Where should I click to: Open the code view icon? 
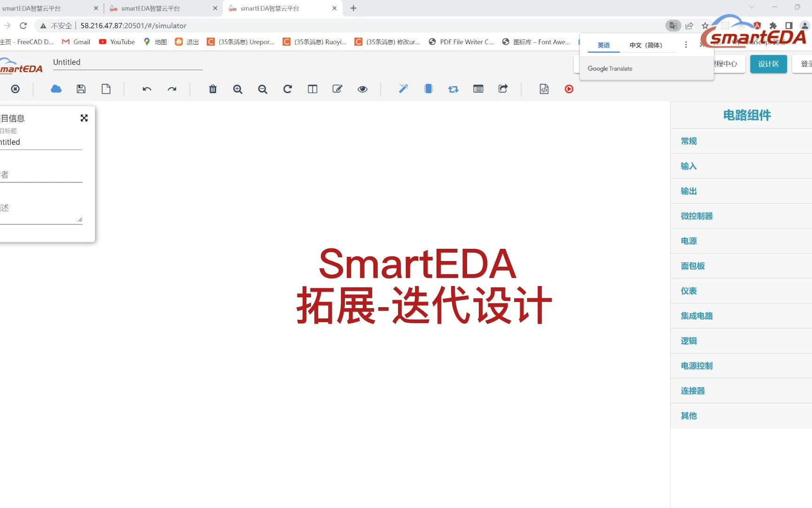coord(544,89)
